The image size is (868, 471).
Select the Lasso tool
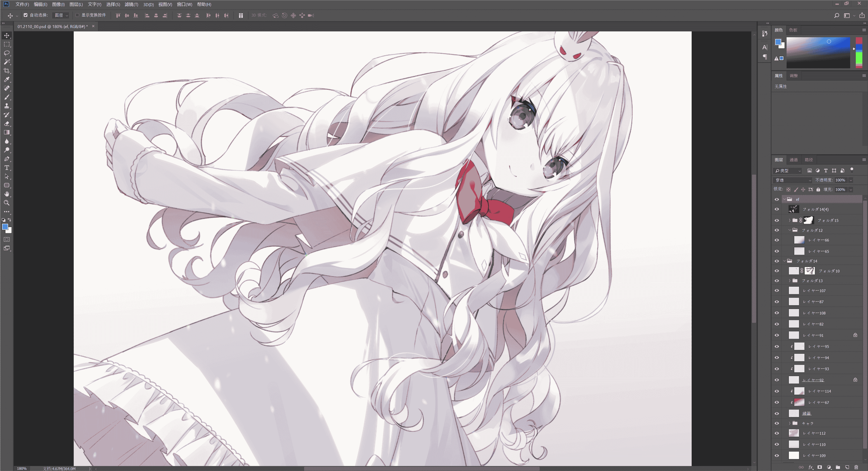point(7,53)
